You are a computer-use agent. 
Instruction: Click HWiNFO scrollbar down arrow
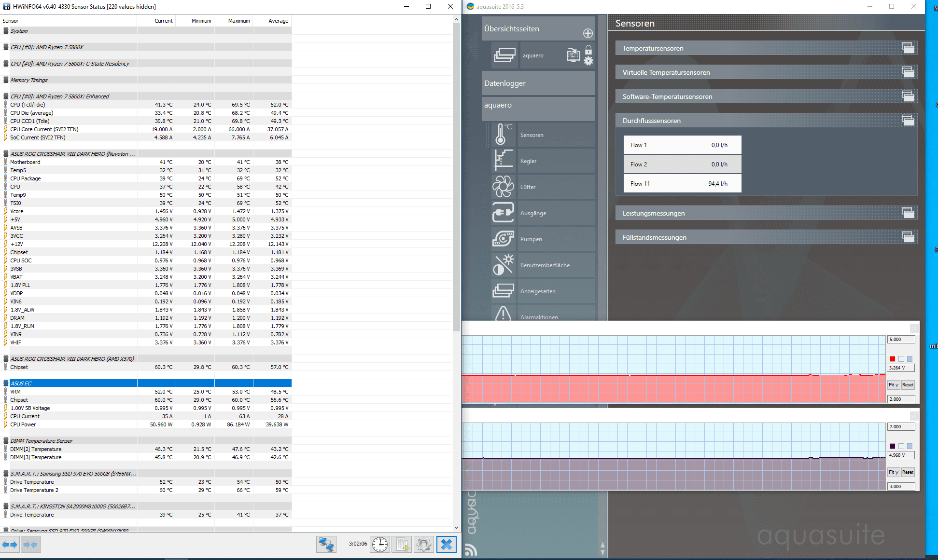pyautogui.click(x=456, y=528)
